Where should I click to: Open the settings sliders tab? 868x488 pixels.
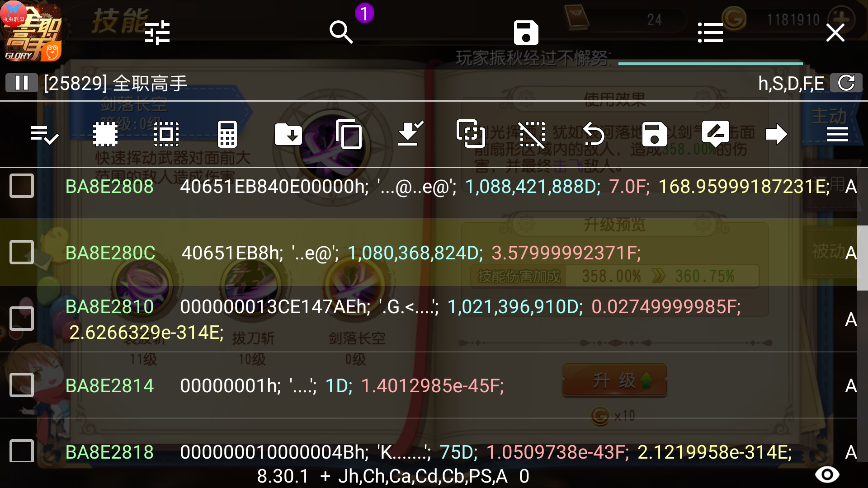pos(157,33)
